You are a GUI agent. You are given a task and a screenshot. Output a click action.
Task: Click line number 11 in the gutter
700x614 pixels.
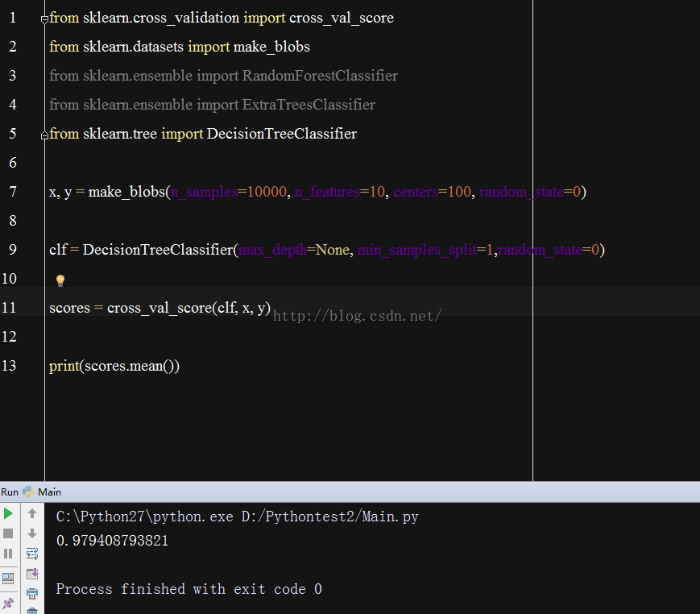(x=9, y=308)
